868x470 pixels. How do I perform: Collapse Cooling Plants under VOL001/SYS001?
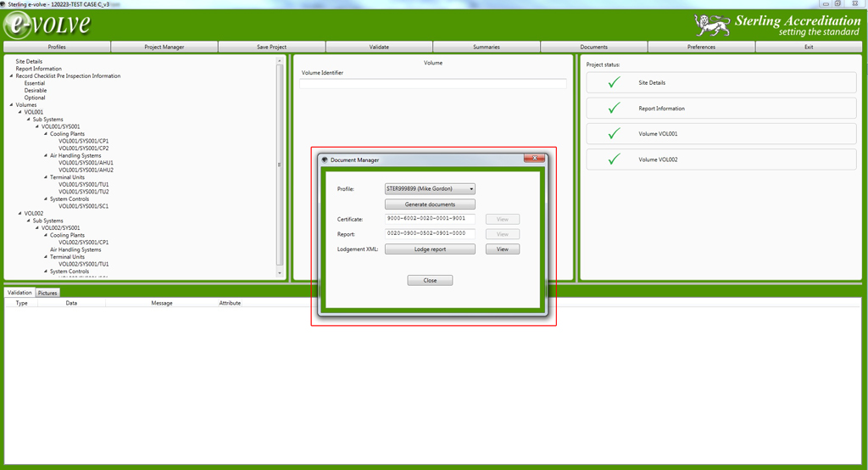46,133
